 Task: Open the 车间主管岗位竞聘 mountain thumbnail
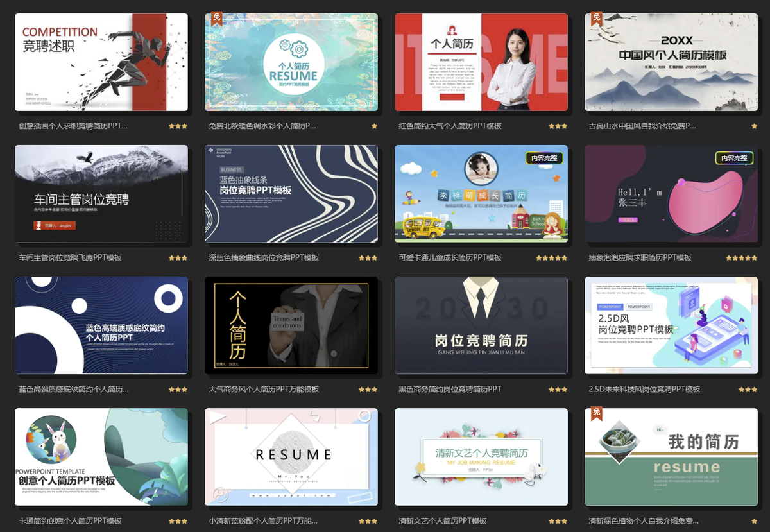[101, 194]
